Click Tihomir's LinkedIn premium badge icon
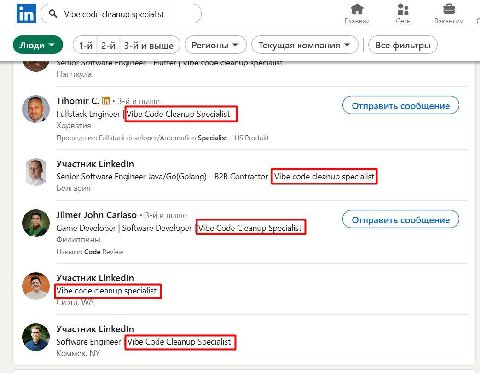Screen dimensions: 480x373 tap(106, 100)
